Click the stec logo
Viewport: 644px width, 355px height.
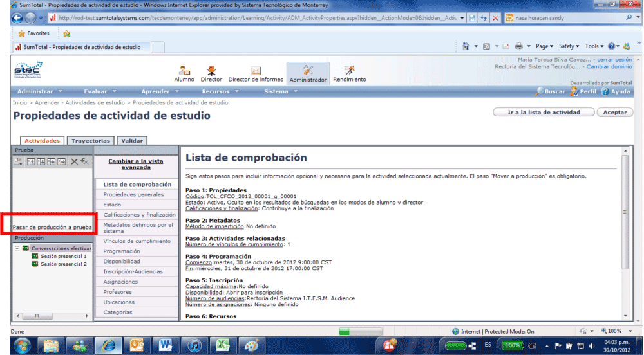(x=28, y=70)
